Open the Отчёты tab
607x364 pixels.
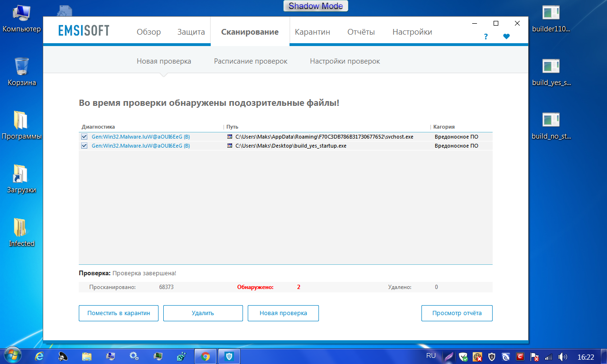pyautogui.click(x=361, y=32)
